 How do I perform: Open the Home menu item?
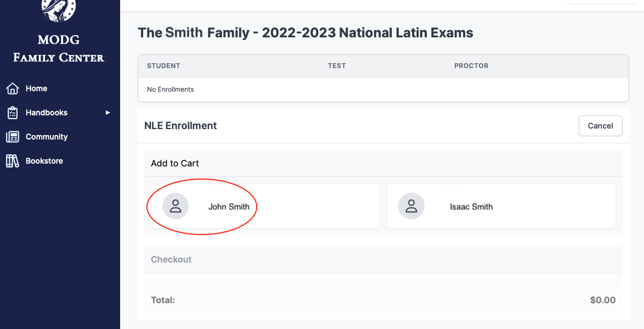coord(36,88)
